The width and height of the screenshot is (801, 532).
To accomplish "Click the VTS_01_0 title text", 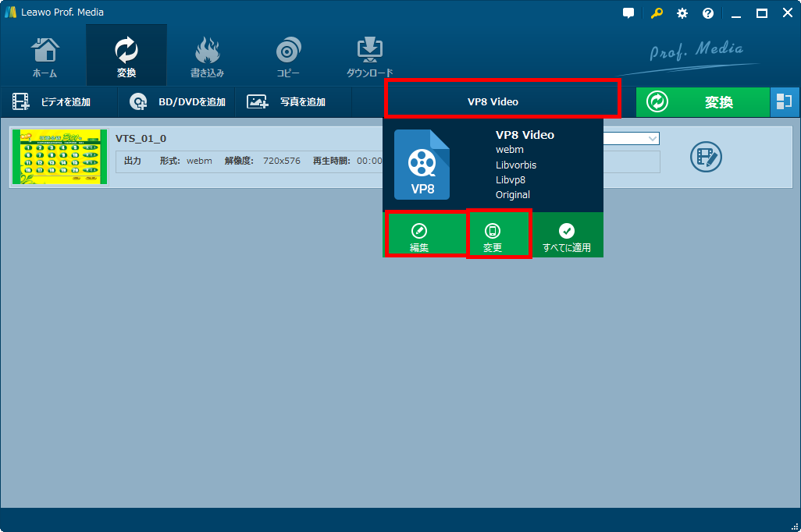I will coord(141,138).
